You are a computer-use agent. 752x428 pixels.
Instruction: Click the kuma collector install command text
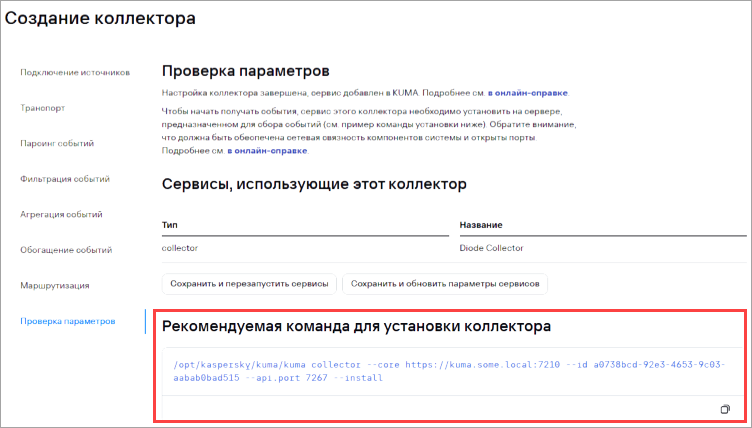click(x=449, y=371)
